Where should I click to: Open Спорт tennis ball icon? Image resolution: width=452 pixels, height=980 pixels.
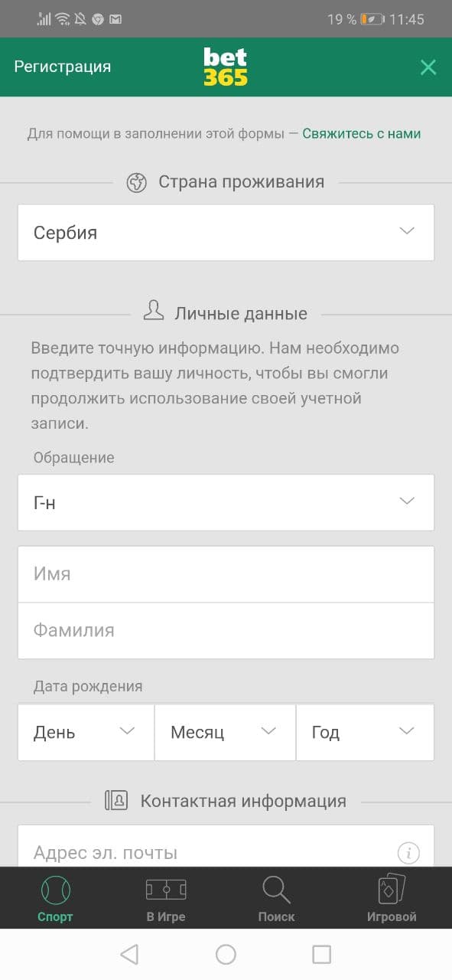pos(55,890)
